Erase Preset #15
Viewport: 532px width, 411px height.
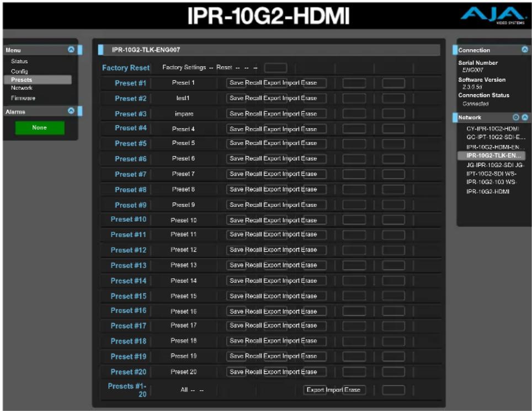(x=308, y=296)
